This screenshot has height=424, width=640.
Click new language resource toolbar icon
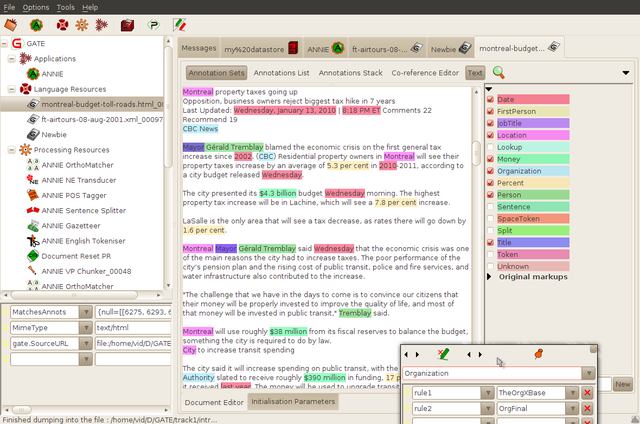coord(62,25)
